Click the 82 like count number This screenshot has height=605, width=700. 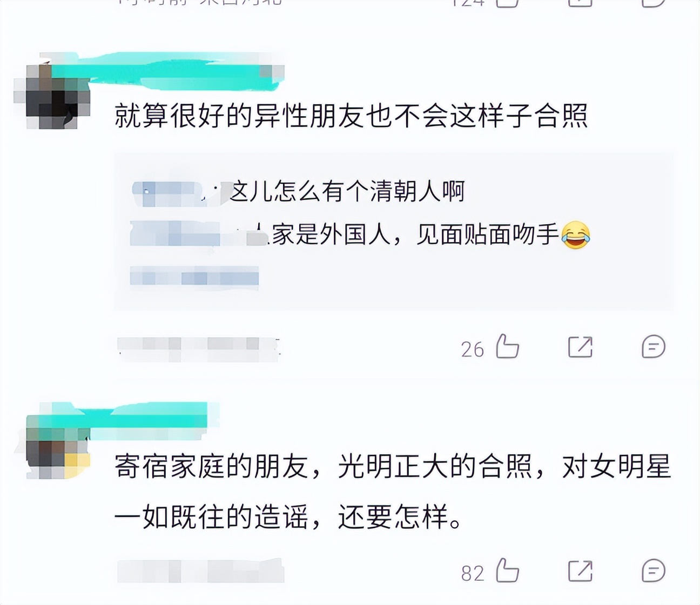[473, 573]
